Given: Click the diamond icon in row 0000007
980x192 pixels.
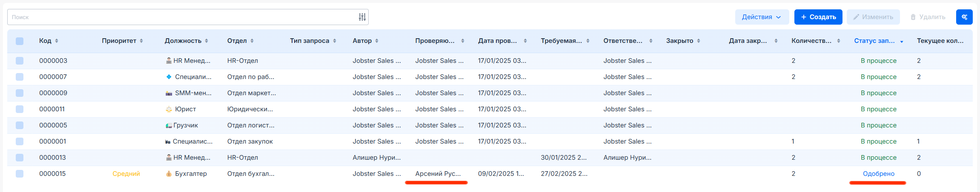Looking at the screenshot, I should 169,77.
